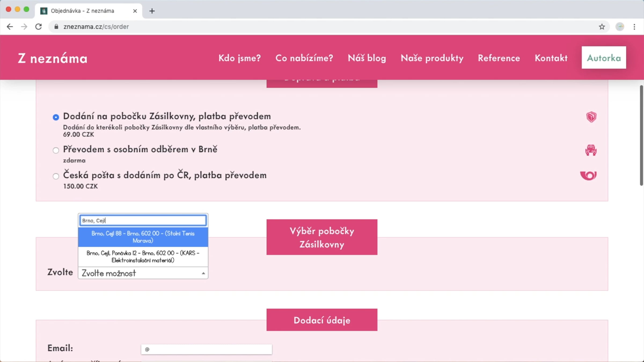Open the Kdo jsme? menu item

pyautogui.click(x=240, y=58)
